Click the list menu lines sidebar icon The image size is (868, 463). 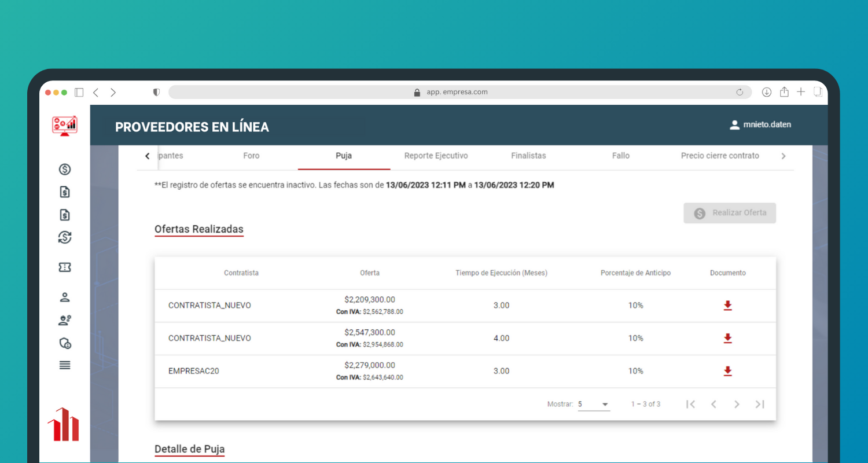click(65, 365)
